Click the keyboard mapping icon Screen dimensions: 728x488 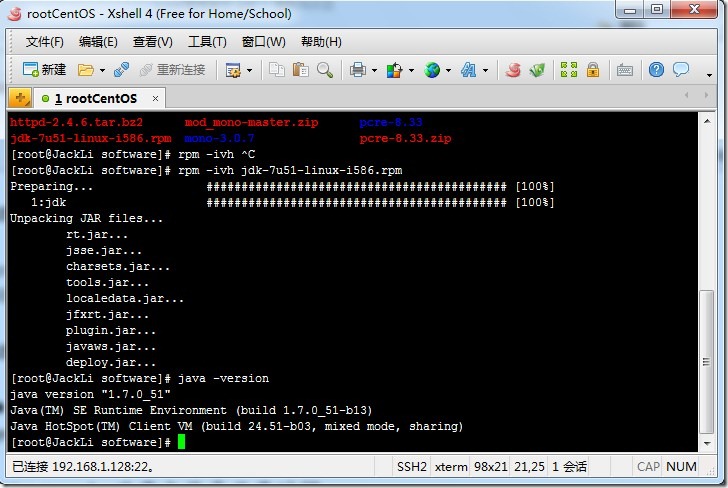pyautogui.click(x=625, y=70)
